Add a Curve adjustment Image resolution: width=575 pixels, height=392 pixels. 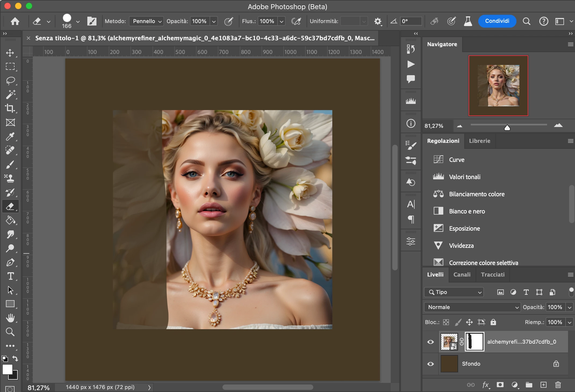point(457,160)
